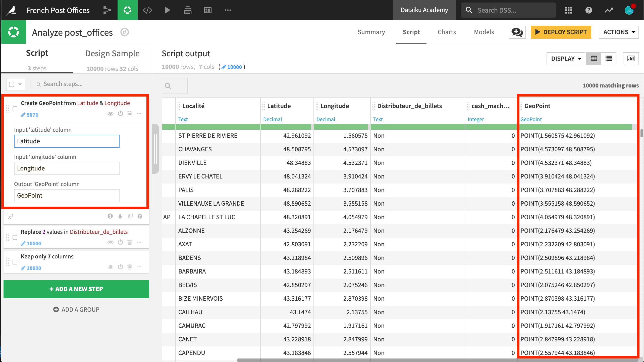Open the code notebooks icon
The width and height of the screenshot is (644, 362).
(x=147, y=10)
